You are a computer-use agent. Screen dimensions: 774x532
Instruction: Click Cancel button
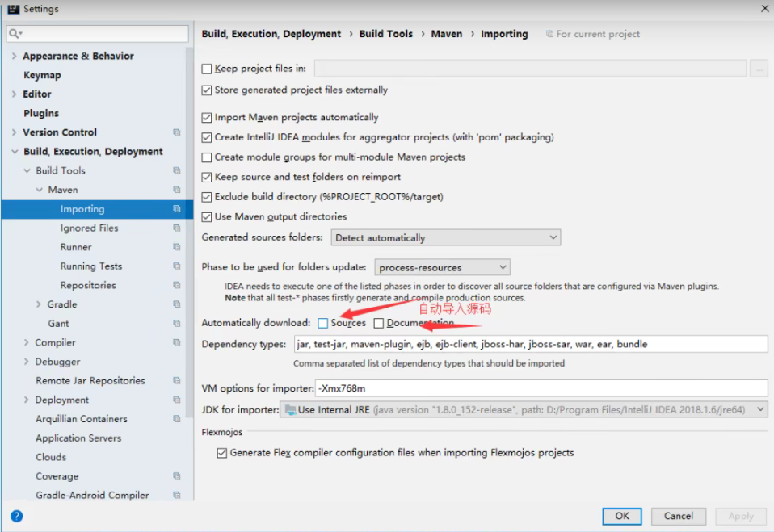click(678, 516)
